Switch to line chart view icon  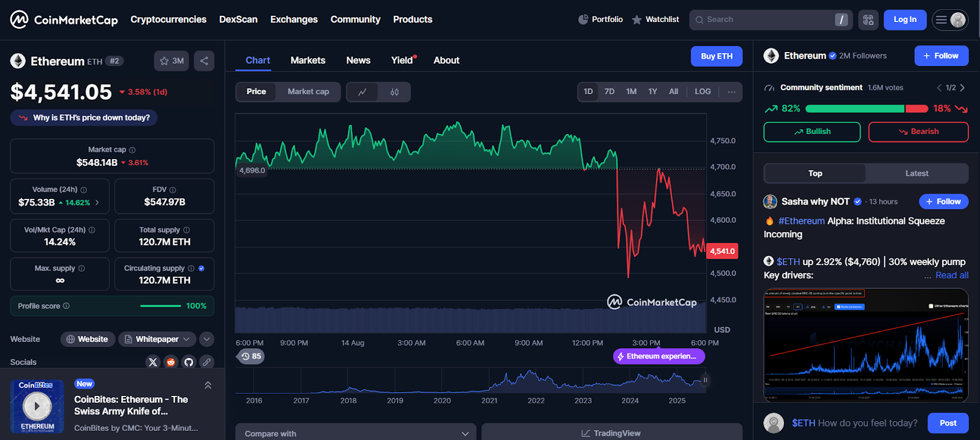363,92
